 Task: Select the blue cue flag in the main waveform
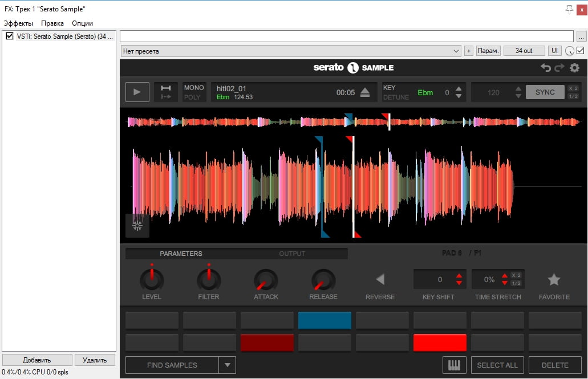319,140
